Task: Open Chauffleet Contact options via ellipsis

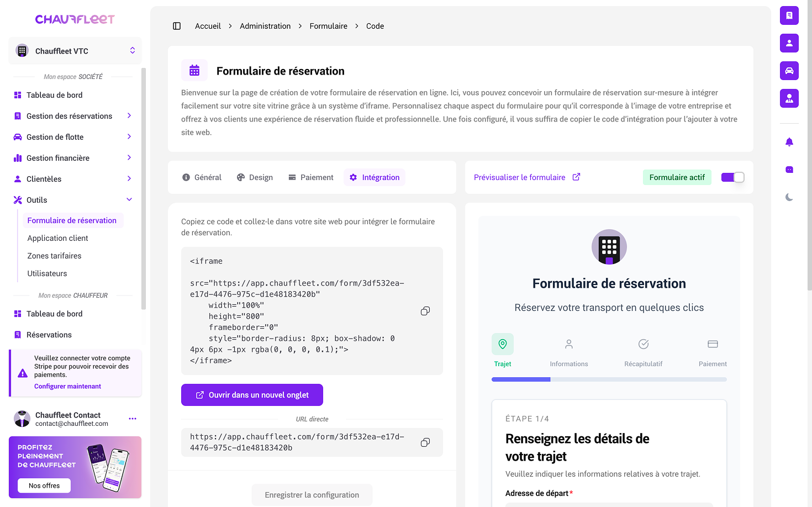Action: tap(133, 419)
